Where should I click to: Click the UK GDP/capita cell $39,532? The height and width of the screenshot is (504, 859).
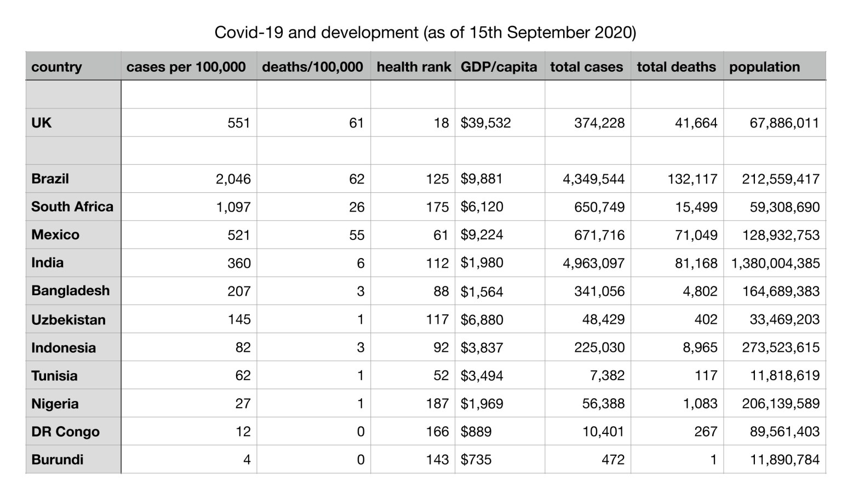click(x=486, y=123)
